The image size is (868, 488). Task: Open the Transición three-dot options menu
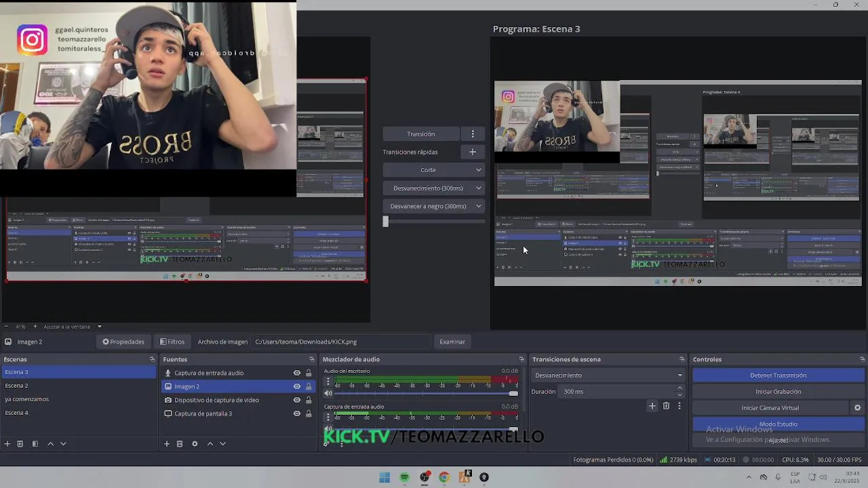[473, 134]
